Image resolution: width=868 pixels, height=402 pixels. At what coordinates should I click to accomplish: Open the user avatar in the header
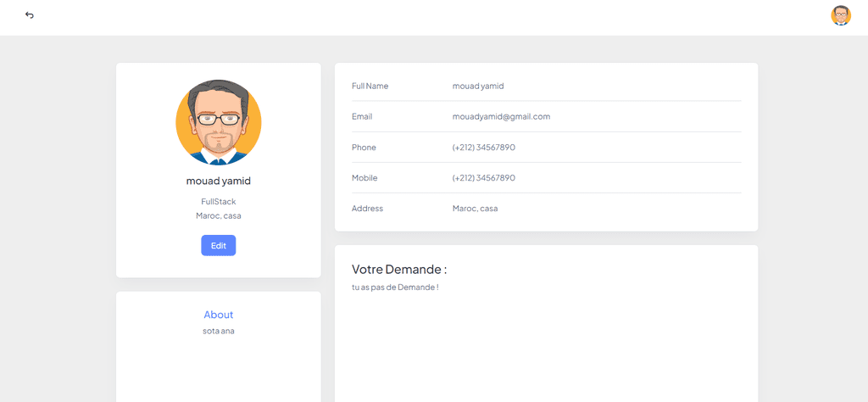[841, 15]
